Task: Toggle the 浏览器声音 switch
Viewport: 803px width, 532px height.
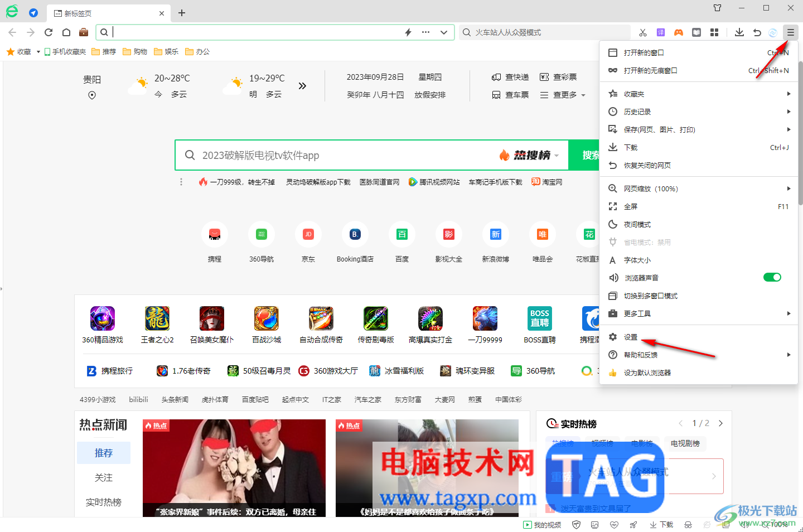Action: coord(772,278)
